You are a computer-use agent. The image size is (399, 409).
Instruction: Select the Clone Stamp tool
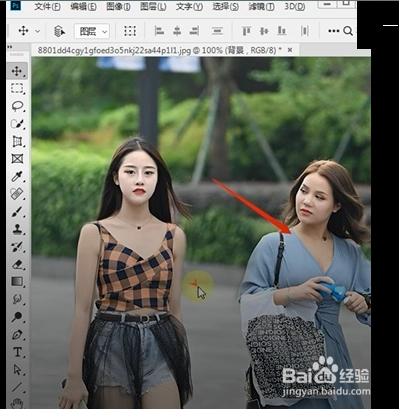click(17, 229)
